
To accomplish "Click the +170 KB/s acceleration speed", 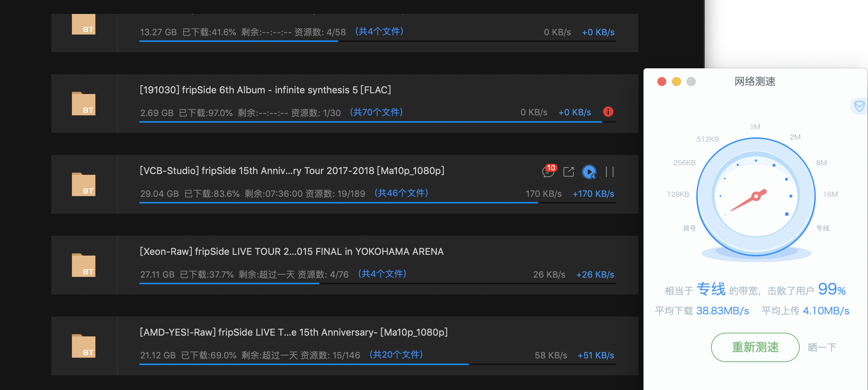I will click(593, 194).
